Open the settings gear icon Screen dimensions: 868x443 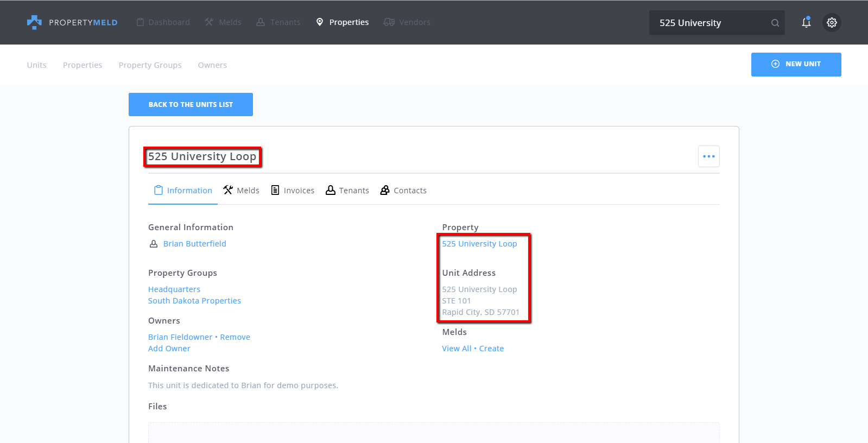[x=832, y=22]
